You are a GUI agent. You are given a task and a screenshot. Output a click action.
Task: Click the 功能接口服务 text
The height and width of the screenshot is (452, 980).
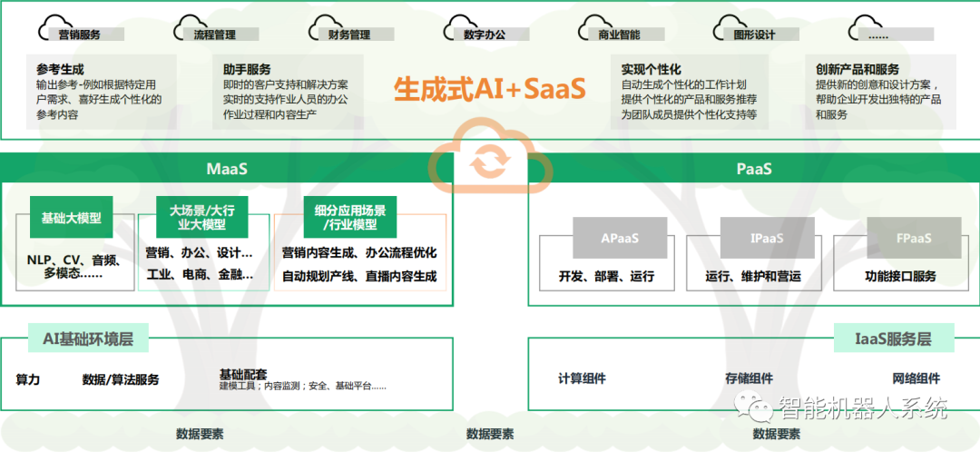click(901, 276)
